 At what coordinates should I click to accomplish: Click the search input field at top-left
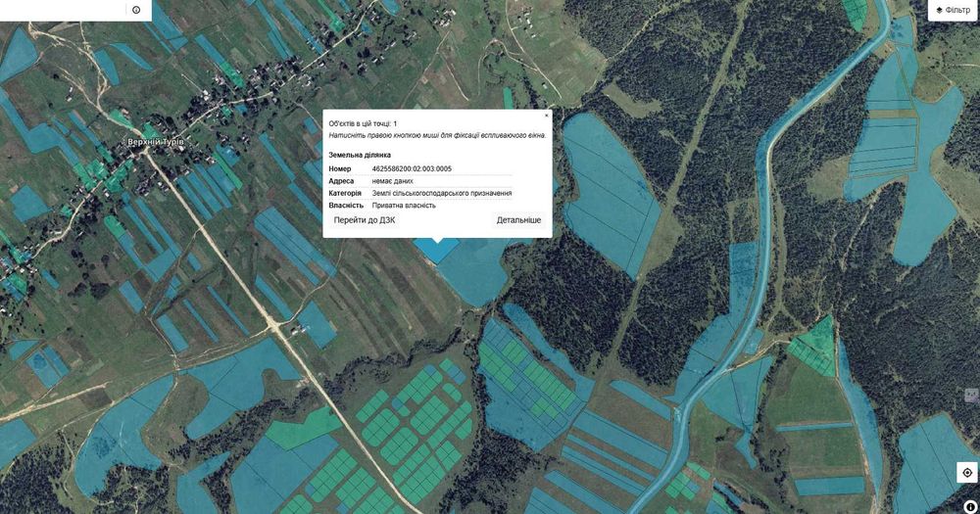pos(63,10)
